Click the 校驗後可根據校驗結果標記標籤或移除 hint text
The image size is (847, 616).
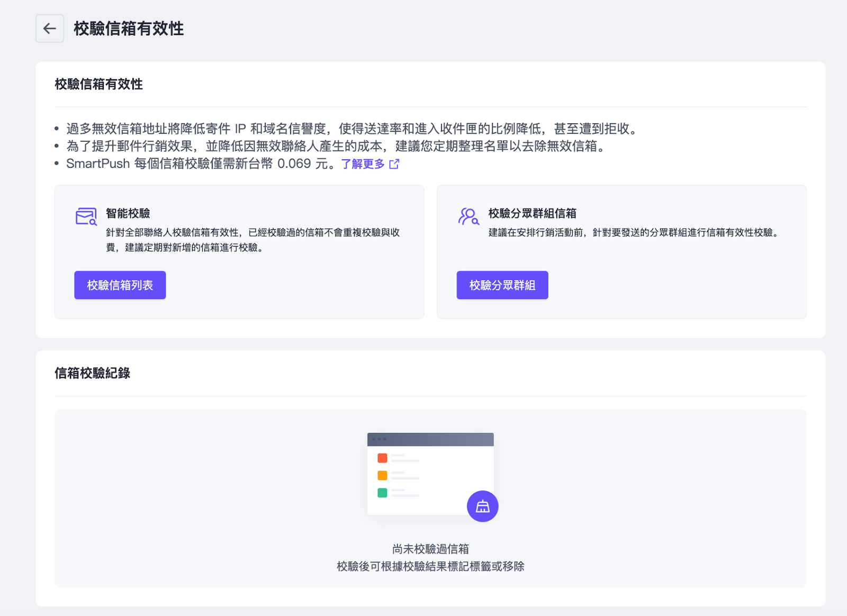[430, 566]
